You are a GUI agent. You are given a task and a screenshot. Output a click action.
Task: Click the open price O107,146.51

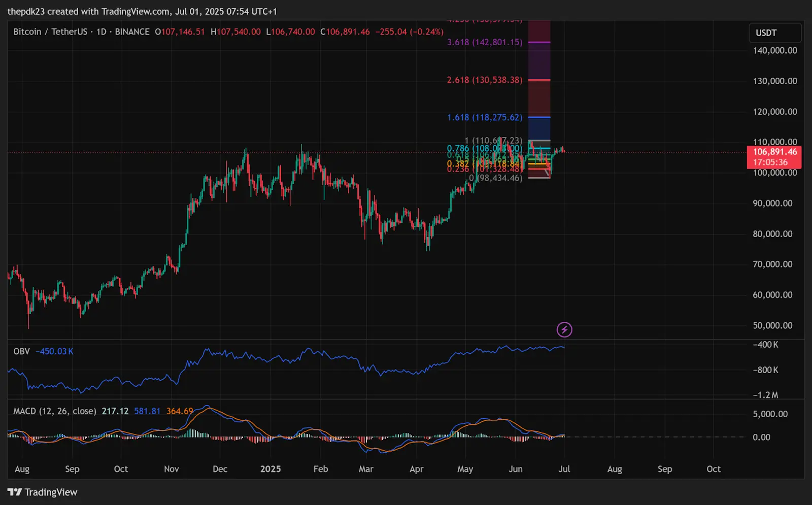click(180, 31)
